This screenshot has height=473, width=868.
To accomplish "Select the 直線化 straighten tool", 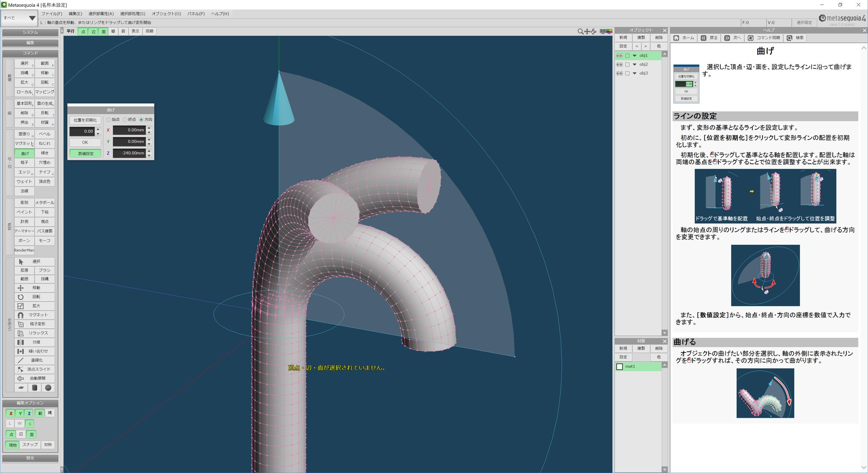I will click(34, 360).
